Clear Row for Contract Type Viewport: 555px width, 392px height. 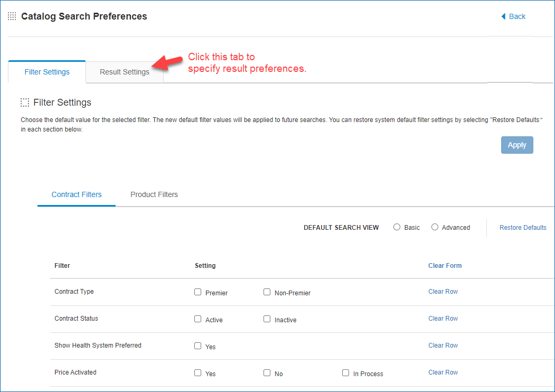(x=443, y=292)
